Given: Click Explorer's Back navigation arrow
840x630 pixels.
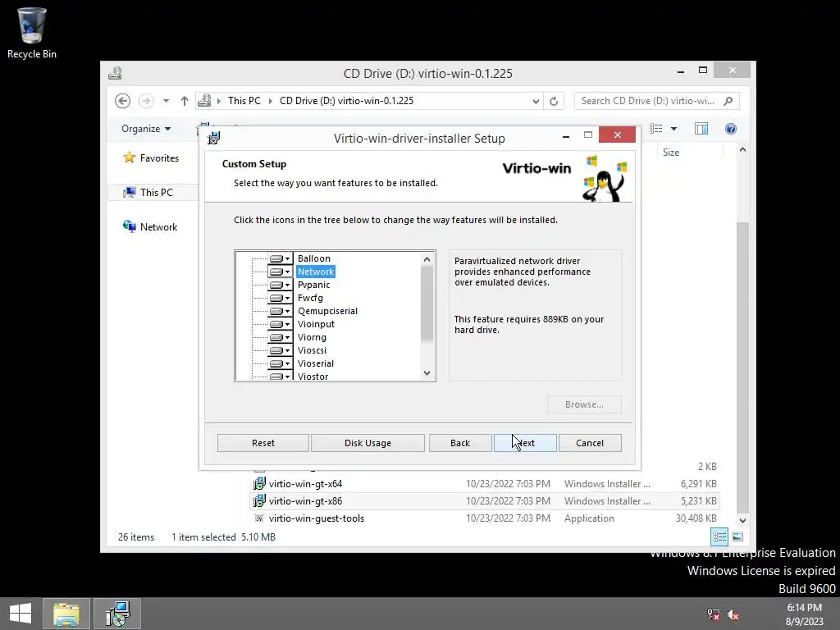Looking at the screenshot, I should coord(123,101).
